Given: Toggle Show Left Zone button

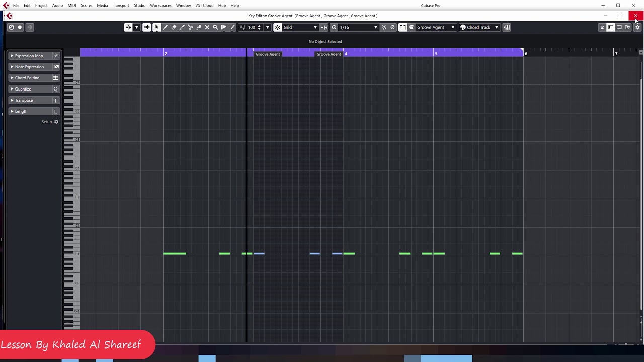Looking at the screenshot, I should point(611,27).
